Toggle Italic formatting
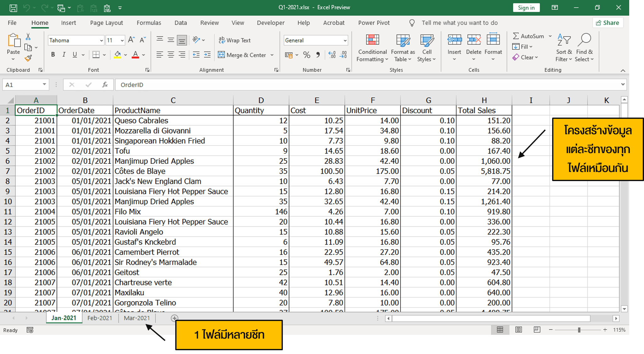The image size is (644, 354). (x=64, y=54)
